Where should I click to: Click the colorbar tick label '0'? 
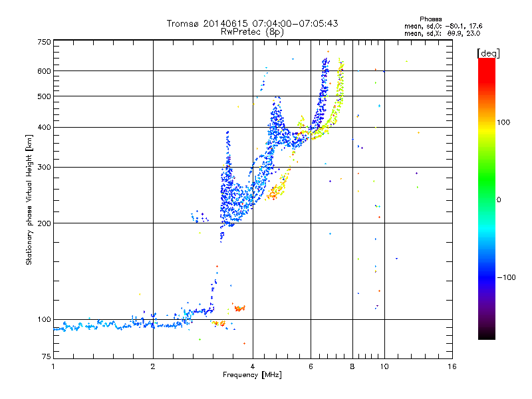499,199
